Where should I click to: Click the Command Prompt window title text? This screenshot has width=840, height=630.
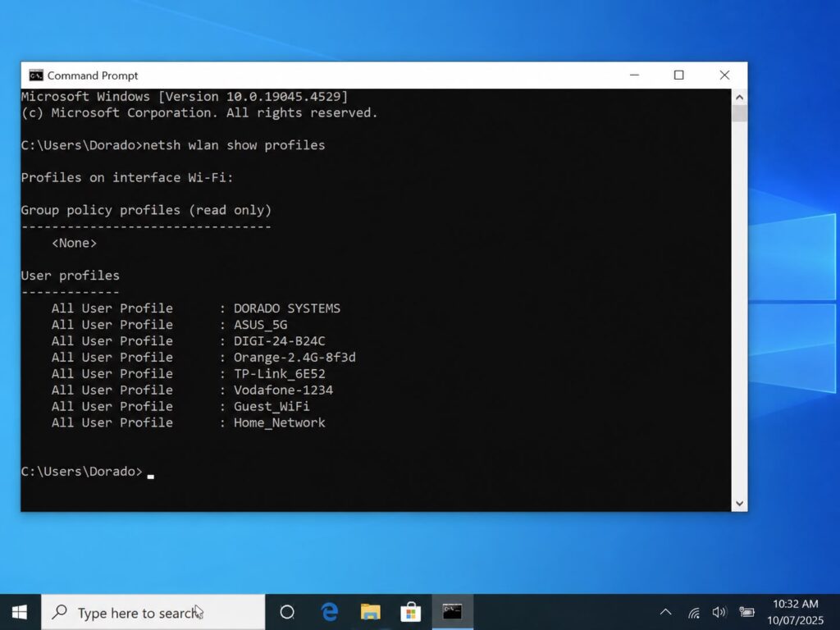[x=93, y=75]
